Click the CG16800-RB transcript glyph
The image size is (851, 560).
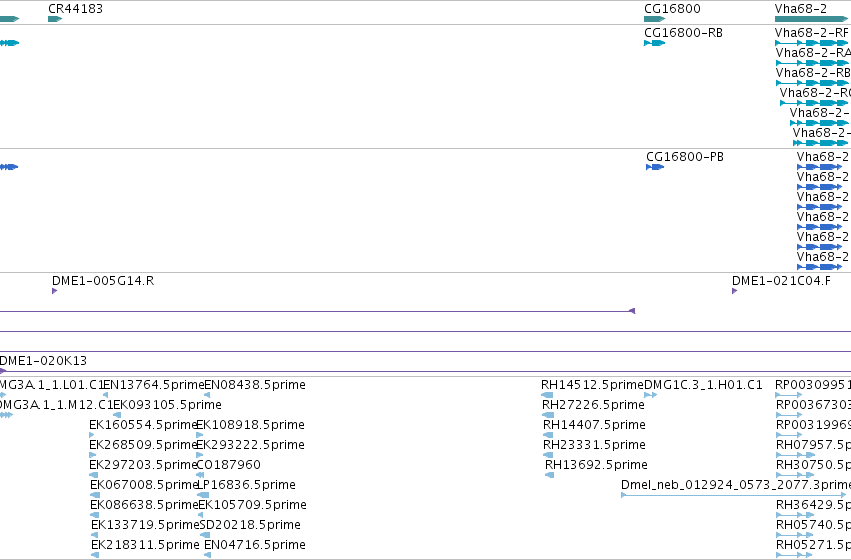655,43
